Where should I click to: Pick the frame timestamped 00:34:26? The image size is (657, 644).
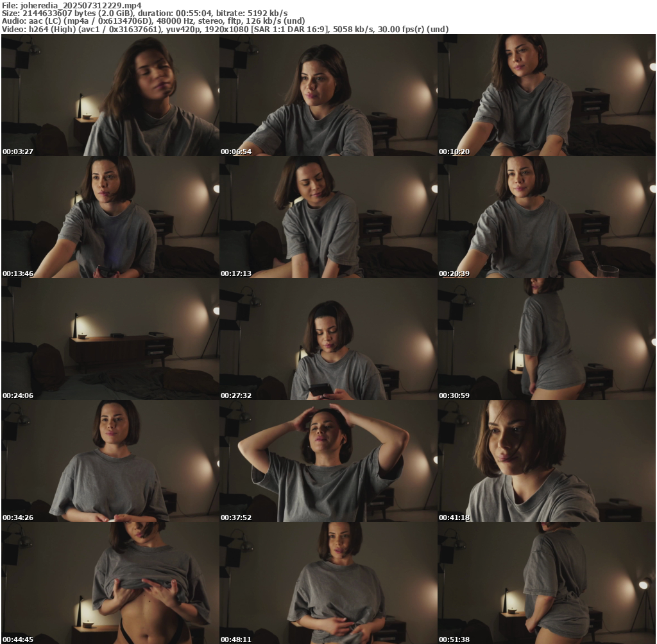coord(110,460)
